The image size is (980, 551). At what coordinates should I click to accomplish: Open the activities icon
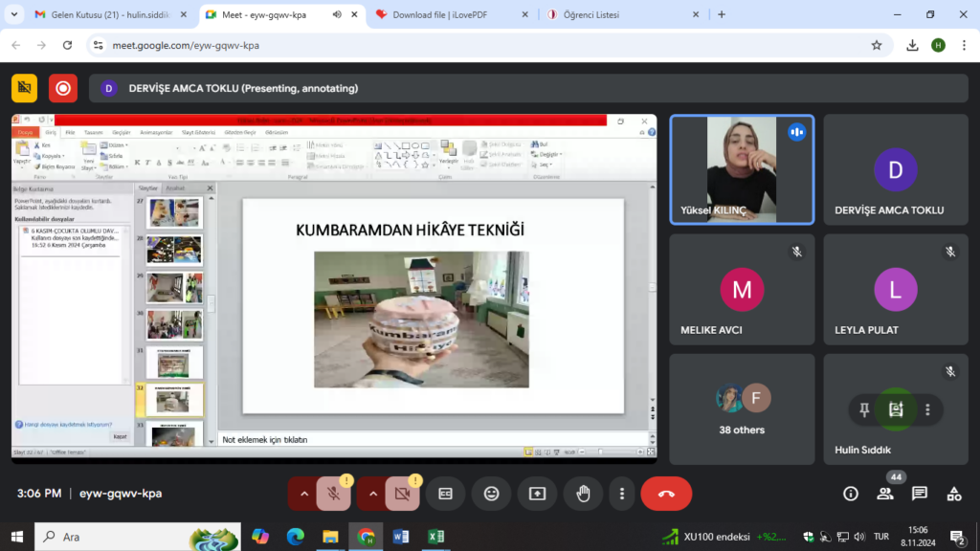954,494
